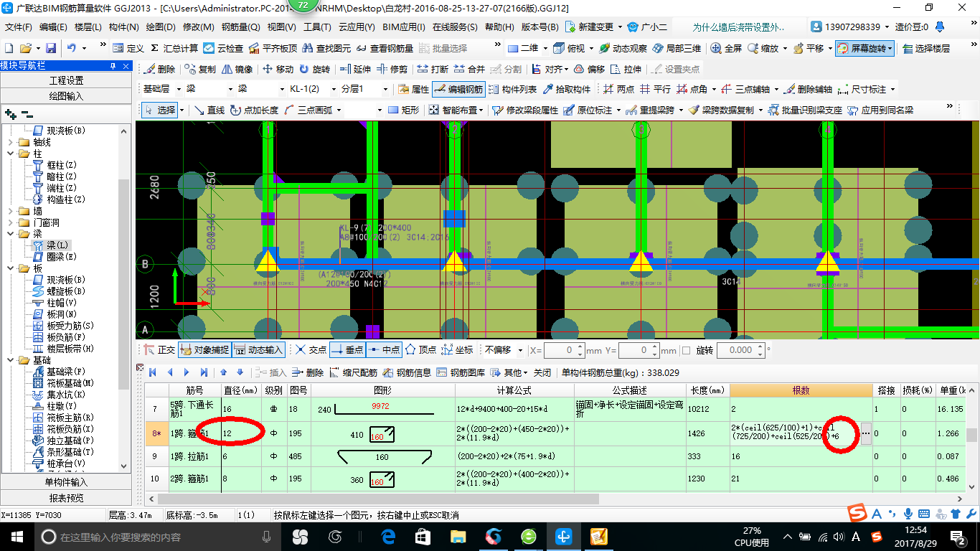The height and width of the screenshot is (551, 980).
Task: Switch to 工程设置 navigation section
Action: pyautogui.click(x=66, y=80)
